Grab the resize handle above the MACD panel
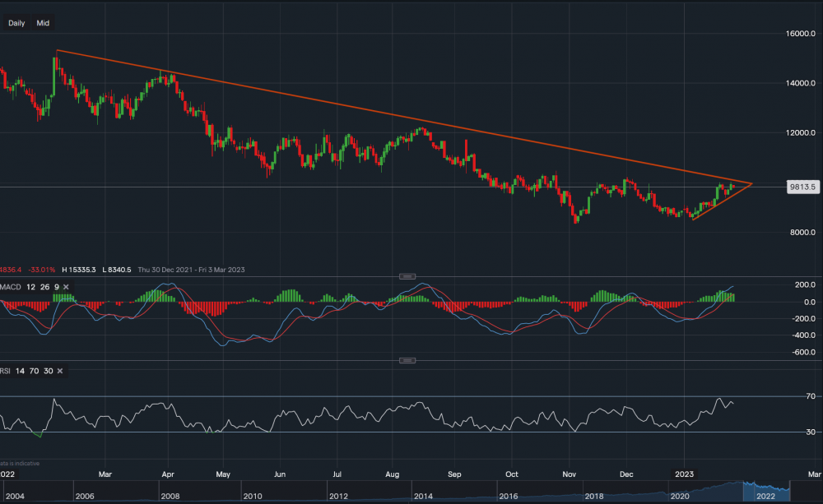The width and height of the screenshot is (823, 504). (x=405, y=275)
